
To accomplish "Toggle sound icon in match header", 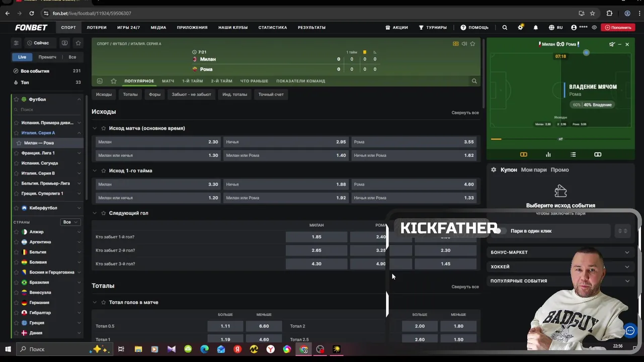I will (464, 44).
